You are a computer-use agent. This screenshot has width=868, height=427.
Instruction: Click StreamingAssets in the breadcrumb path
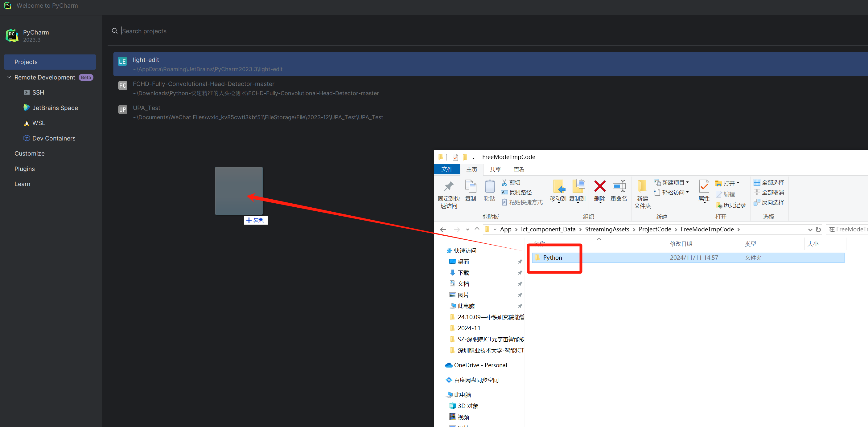[607, 229]
